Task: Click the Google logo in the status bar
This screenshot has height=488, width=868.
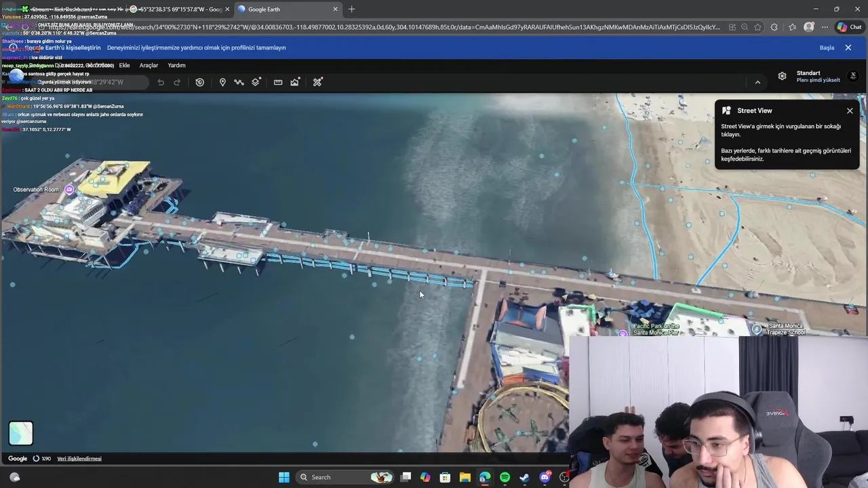Action: [18, 459]
